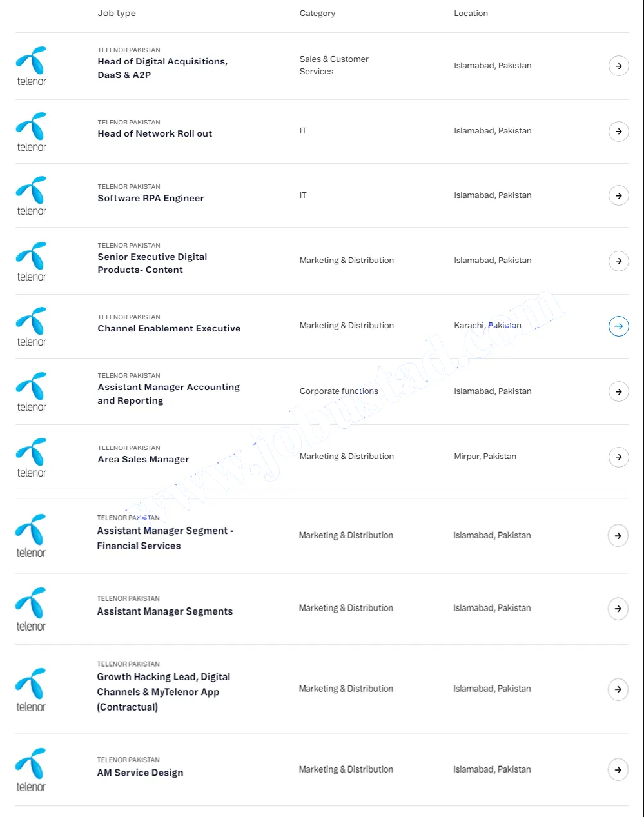
Task: Click the Job type column header
Action: click(x=117, y=13)
